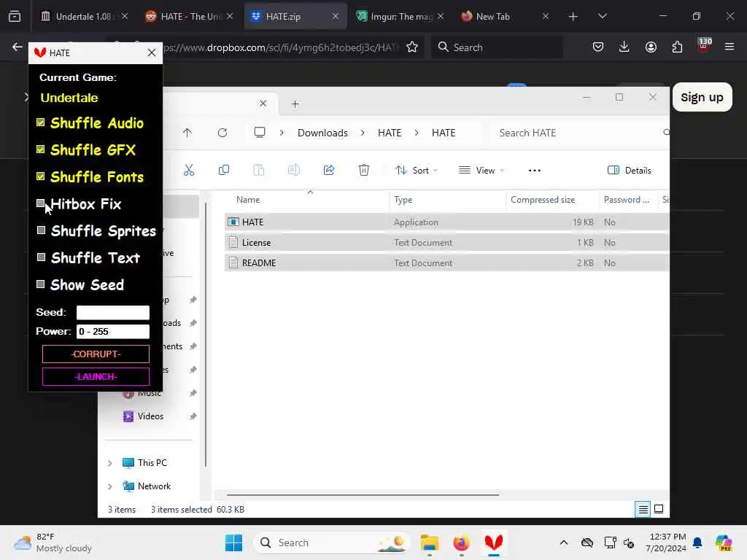This screenshot has height=560, width=747.
Task: Click the Firefox Search box
Action: coord(497,47)
